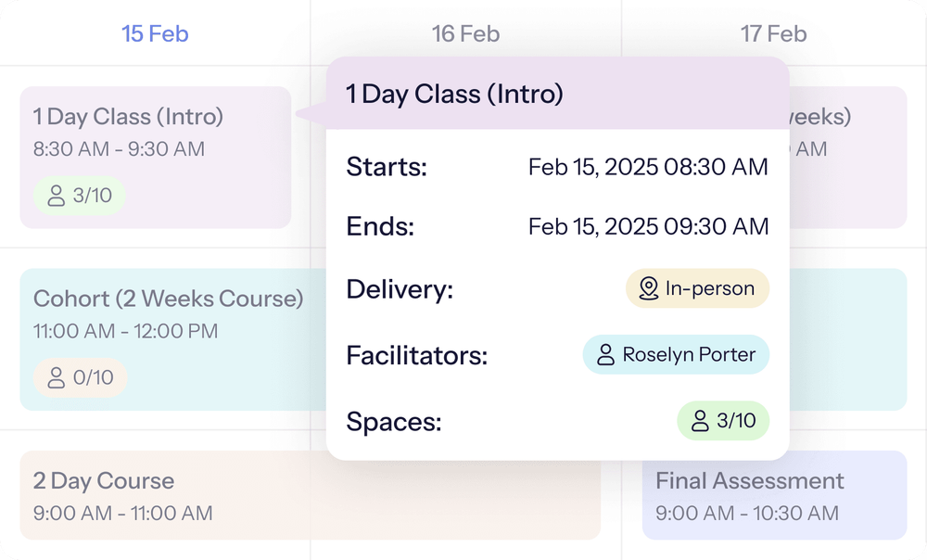Switch to the 16 Feb column header
The height and width of the screenshot is (560, 927).
tap(465, 33)
